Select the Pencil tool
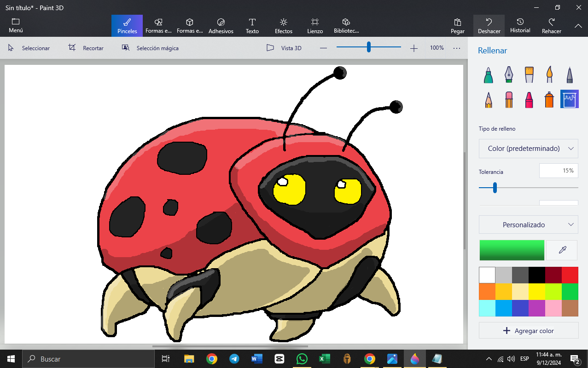The height and width of the screenshot is (368, 588). (489, 99)
